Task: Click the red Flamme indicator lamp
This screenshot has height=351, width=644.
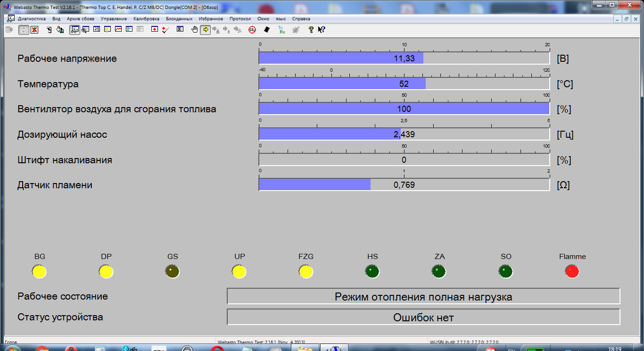Action: click(x=572, y=272)
